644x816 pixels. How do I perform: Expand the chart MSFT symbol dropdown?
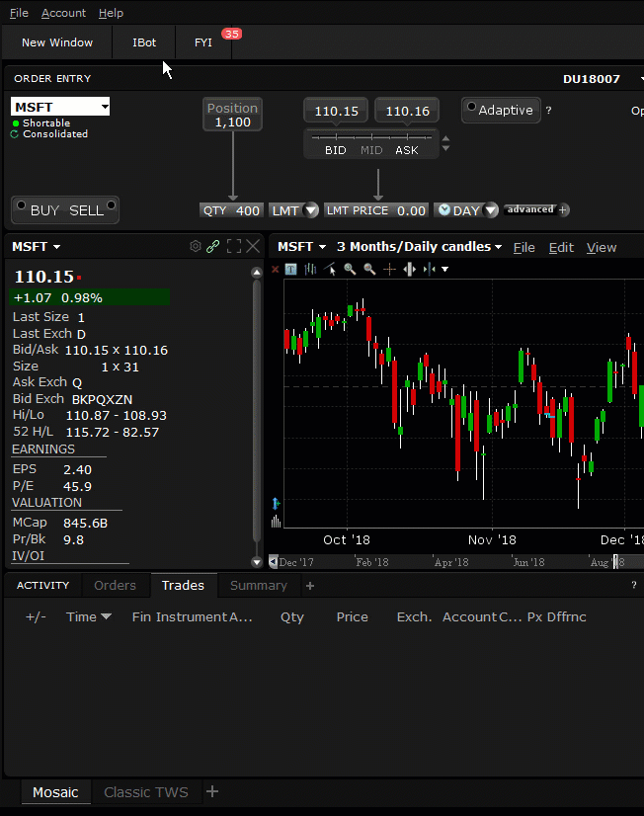(323, 247)
